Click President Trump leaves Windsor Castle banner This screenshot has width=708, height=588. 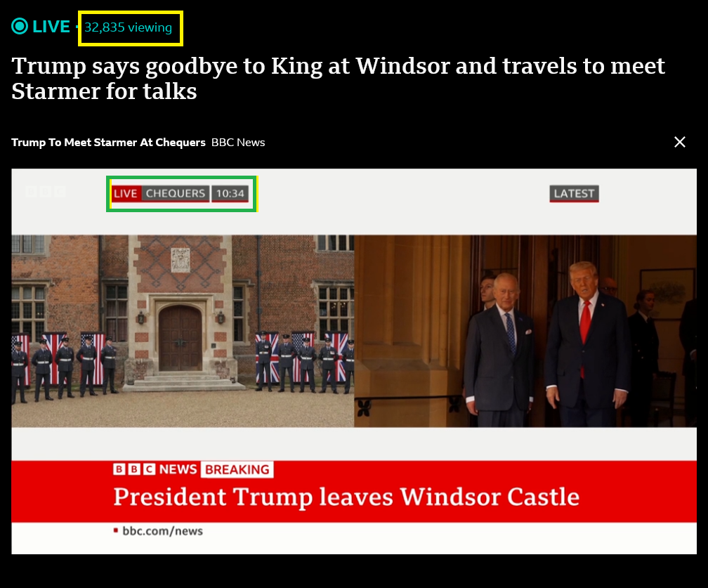point(346,497)
